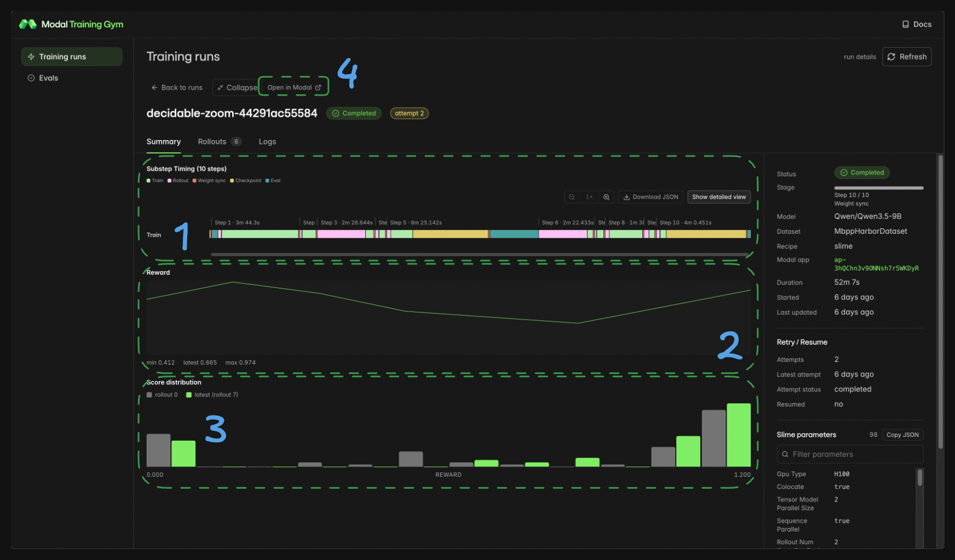Click the 1× zoom reset control

coord(589,197)
